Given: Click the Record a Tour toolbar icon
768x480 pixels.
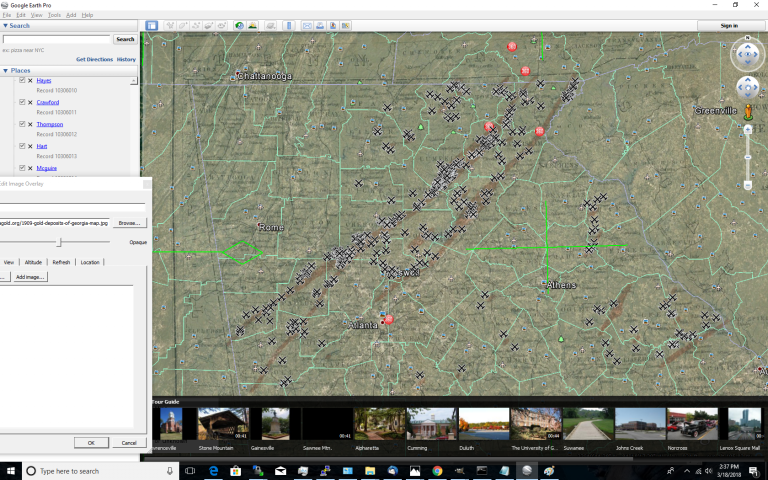Looking at the screenshot, I should (x=221, y=25).
